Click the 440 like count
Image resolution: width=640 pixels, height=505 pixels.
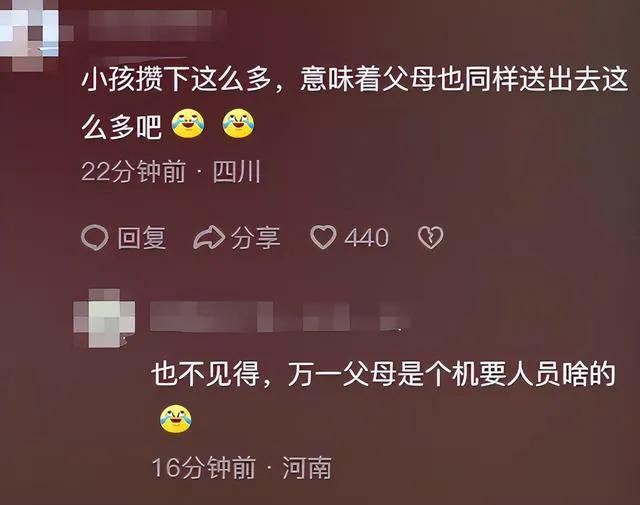(x=366, y=238)
